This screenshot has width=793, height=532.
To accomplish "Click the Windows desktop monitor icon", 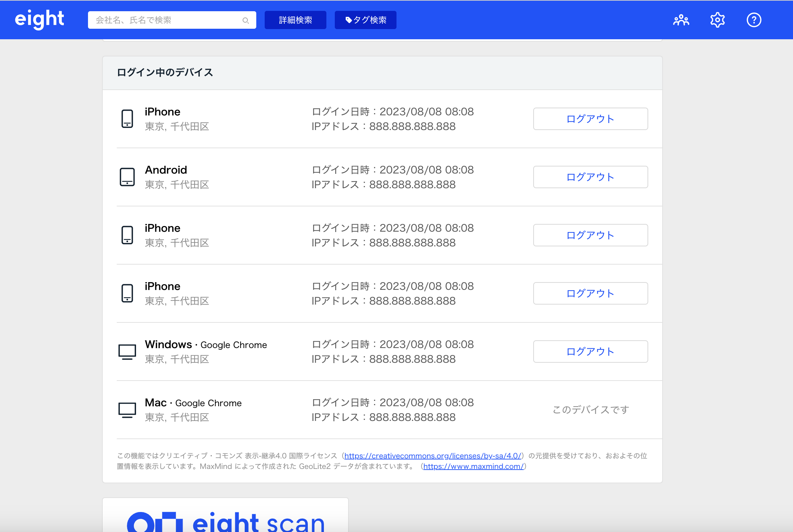I will pyautogui.click(x=127, y=352).
